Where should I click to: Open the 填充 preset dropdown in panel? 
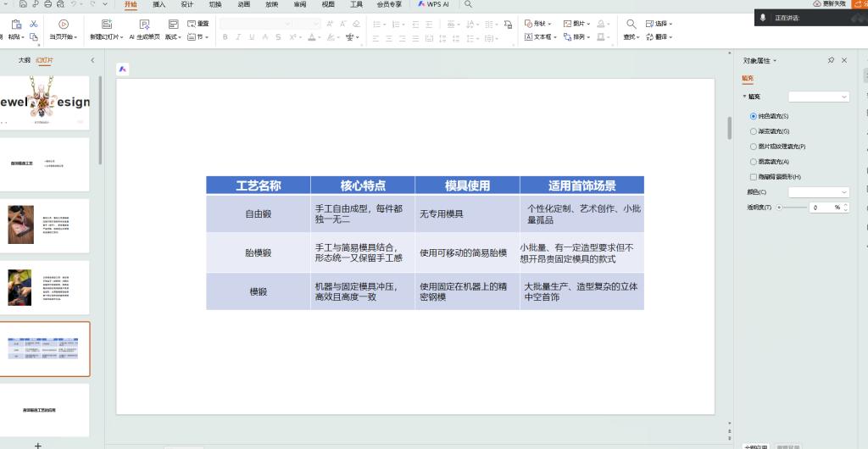[818, 97]
